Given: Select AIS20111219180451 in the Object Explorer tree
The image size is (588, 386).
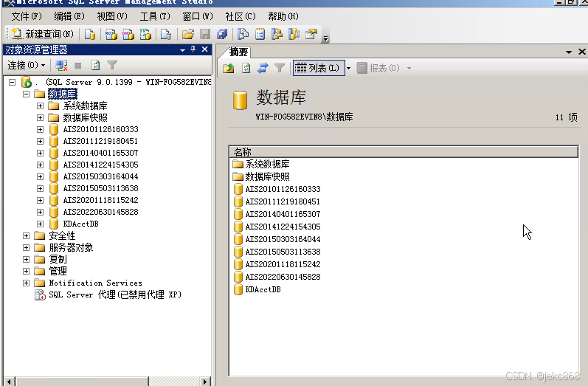Looking at the screenshot, I should 100,141.
